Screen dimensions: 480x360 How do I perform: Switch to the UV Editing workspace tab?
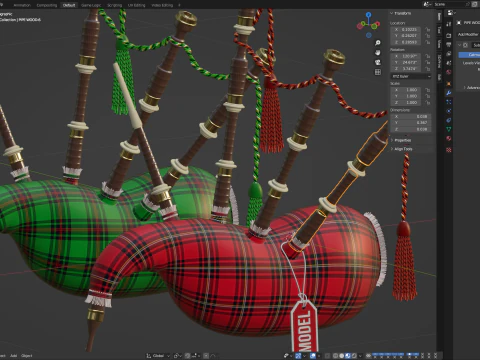[x=136, y=5]
